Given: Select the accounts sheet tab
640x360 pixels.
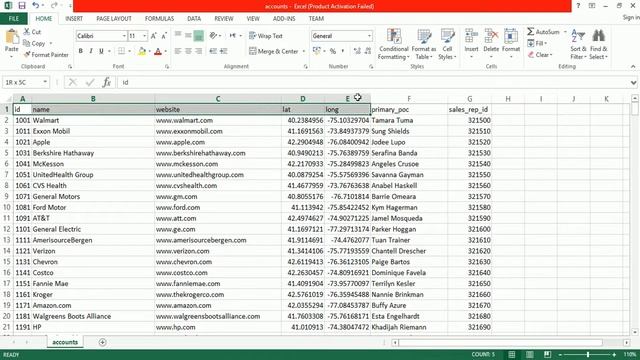Looking at the screenshot, I should (x=65, y=342).
